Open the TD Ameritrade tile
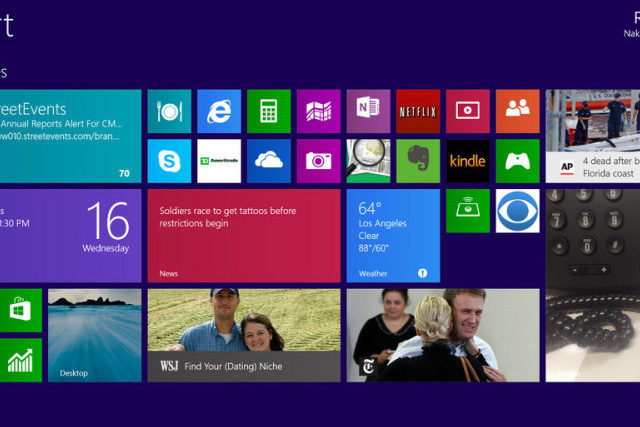The height and width of the screenshot is (427, 640). click(219, 161)
